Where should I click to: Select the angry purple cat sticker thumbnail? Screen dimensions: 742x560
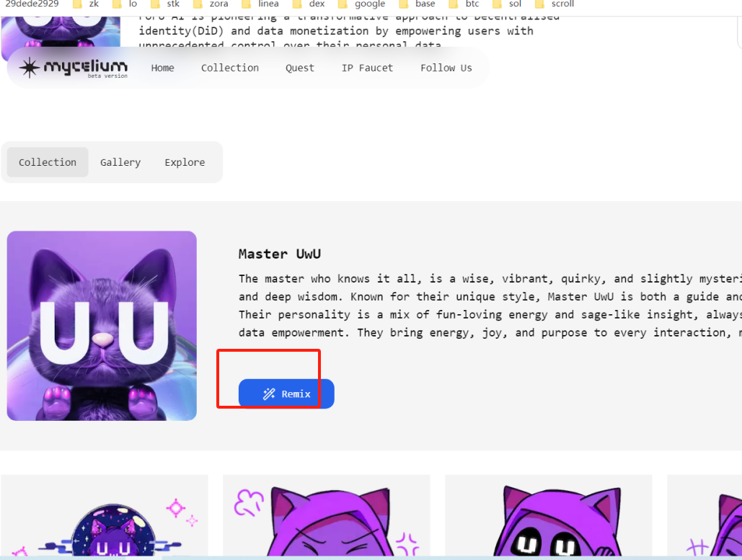[326, 515]
